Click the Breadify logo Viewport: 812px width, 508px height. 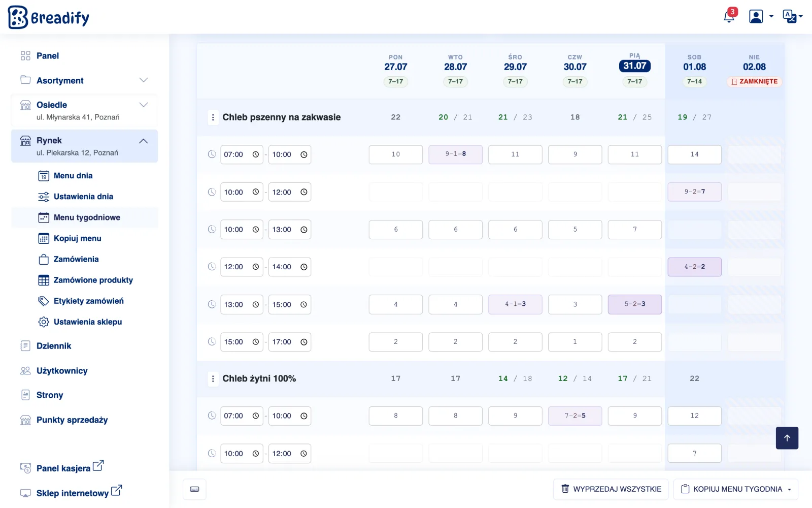pos(49,17)
